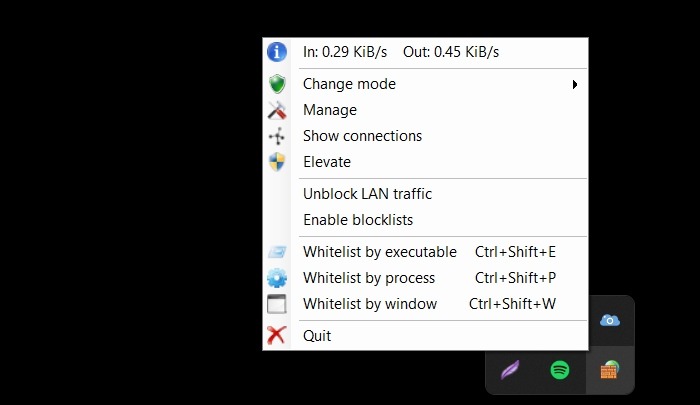Click the firewall brick wall tray icon
The image size is (700, 405).
(x=609, y=370)
